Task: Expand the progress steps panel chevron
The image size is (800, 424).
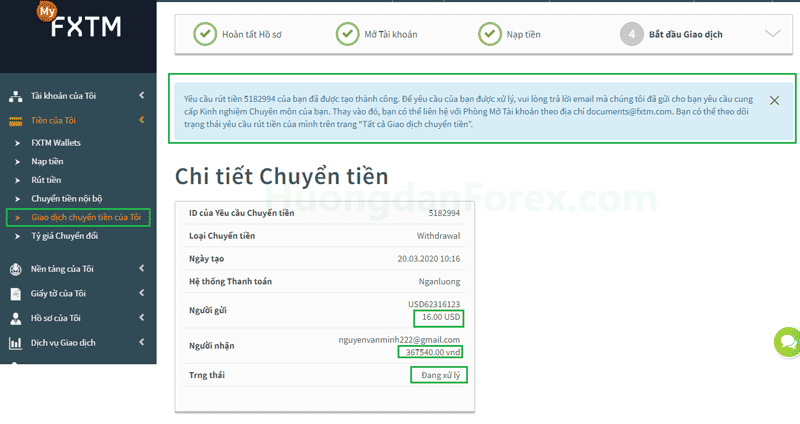Action: coord(773,34)
